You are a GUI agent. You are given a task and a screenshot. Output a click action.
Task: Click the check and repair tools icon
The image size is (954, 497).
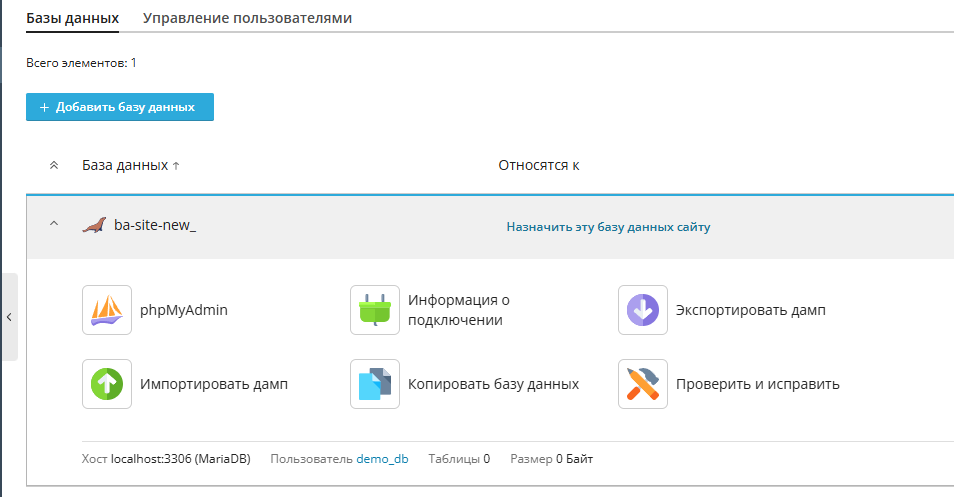pyautogui.click(x=643, y=384)
